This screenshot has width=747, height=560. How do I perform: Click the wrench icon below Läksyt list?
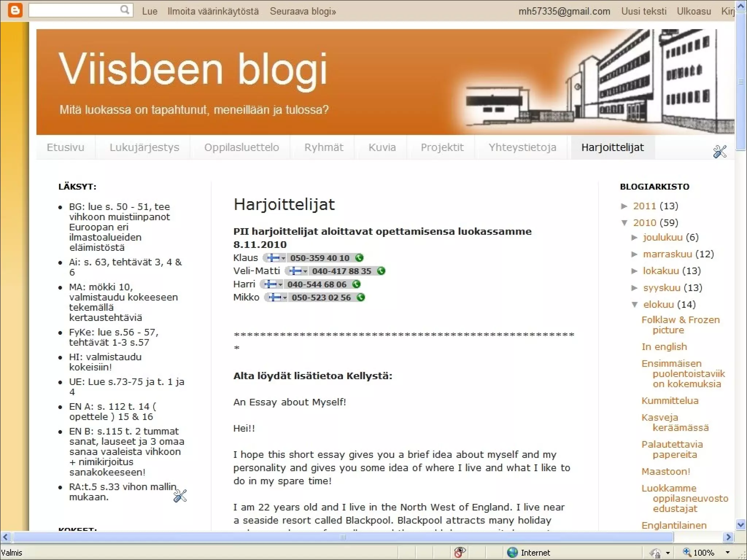180,496
